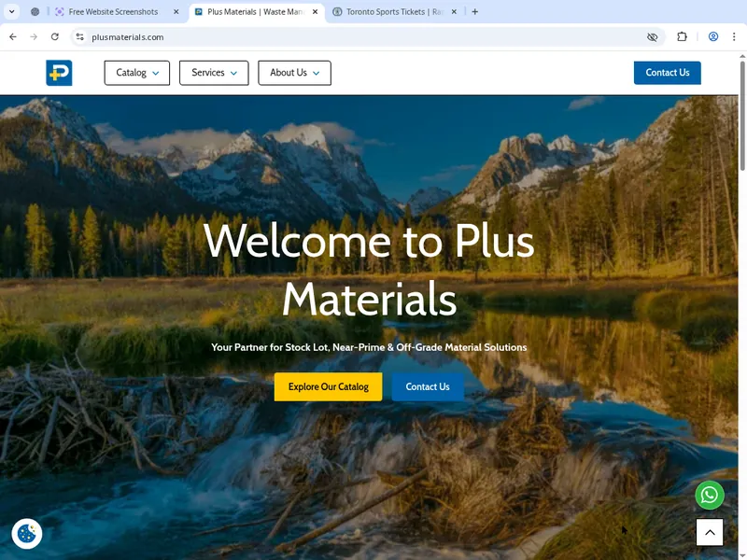Expand the Services dropdown menu
The image size is (747, 560).
pos(214,73)
